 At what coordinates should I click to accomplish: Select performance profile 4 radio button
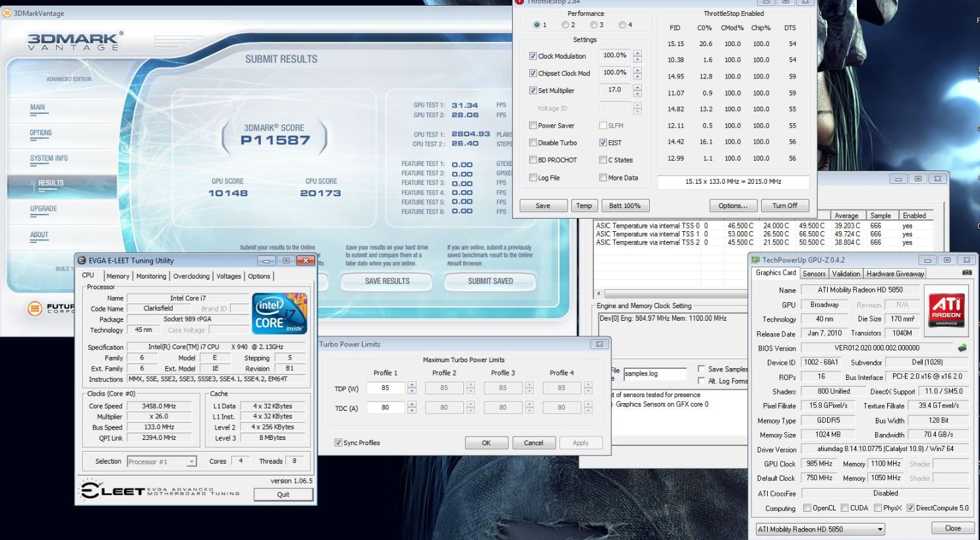pos(622,25)
